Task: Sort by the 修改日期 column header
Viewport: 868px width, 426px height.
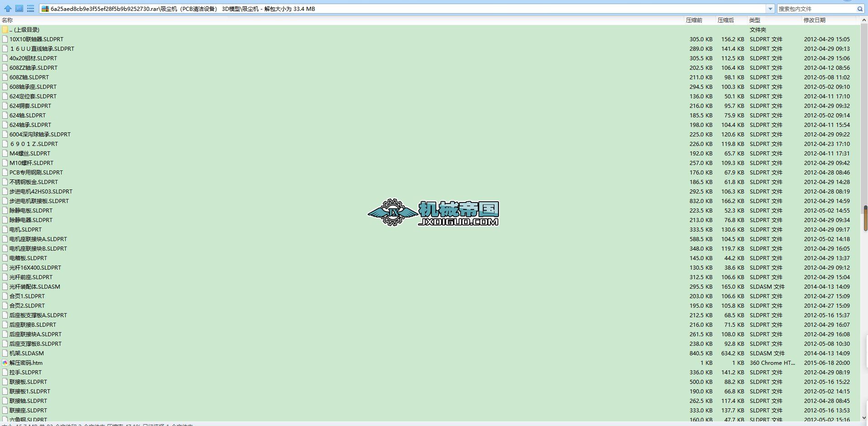Action: pyautogui.click(x=815, y=20)
